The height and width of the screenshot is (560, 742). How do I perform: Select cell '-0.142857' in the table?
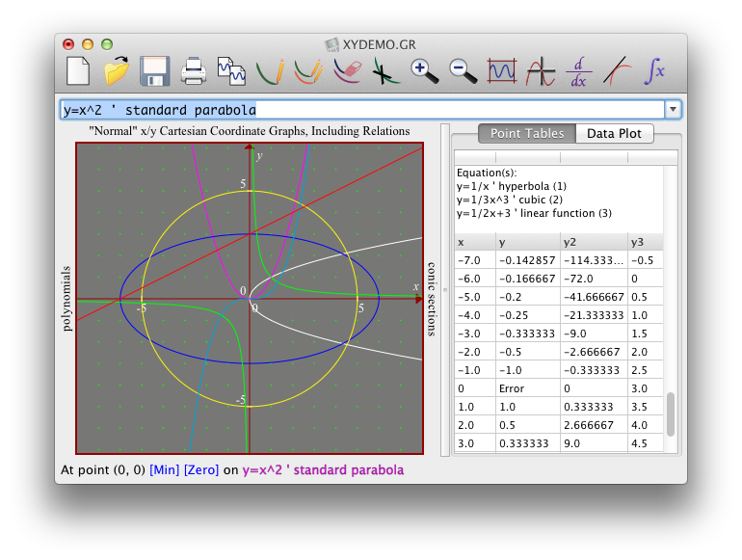pos(528,260)
